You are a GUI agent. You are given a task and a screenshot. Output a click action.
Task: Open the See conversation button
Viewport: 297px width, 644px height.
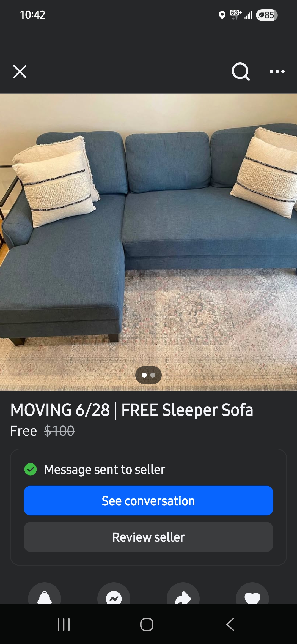148,501
